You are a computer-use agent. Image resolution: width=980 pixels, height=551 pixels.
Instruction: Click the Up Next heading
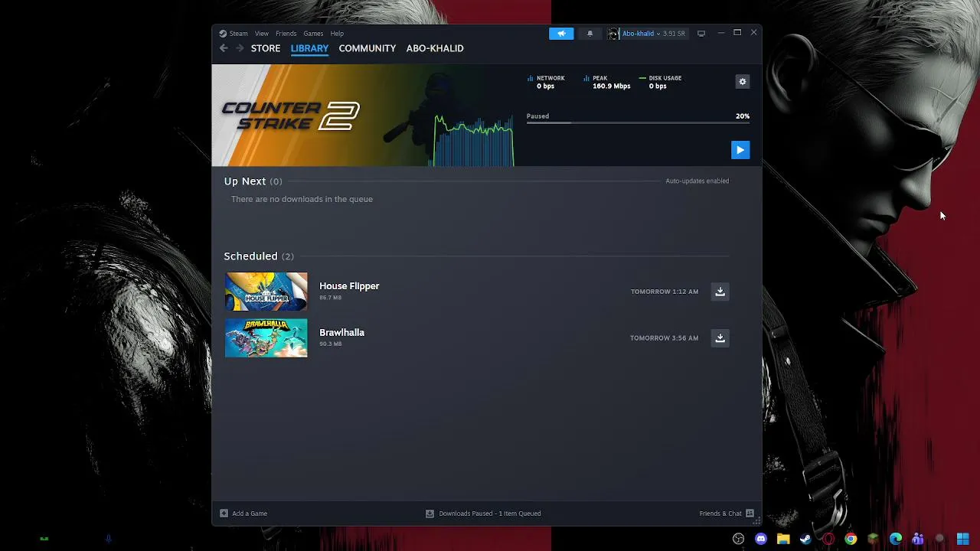[245, 181]
